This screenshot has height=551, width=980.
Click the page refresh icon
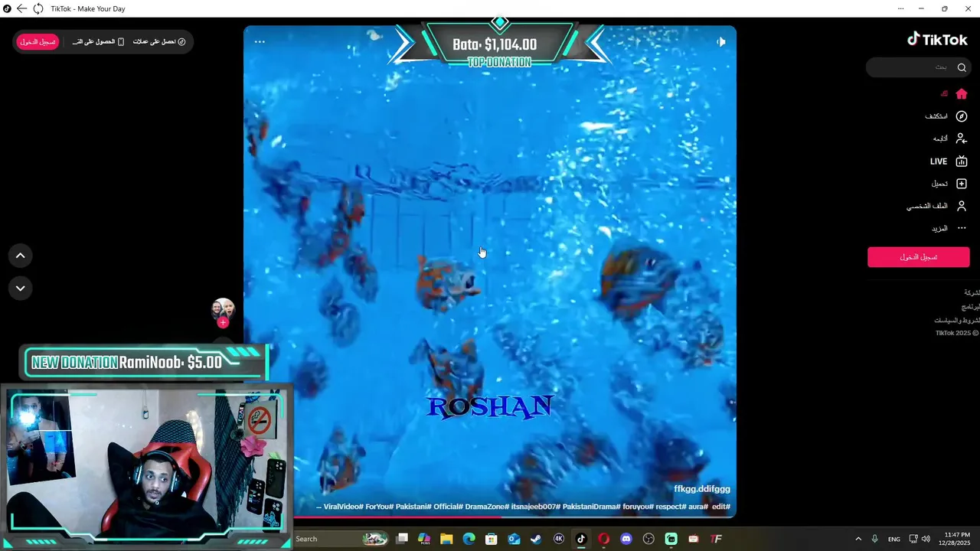[38, 8]
